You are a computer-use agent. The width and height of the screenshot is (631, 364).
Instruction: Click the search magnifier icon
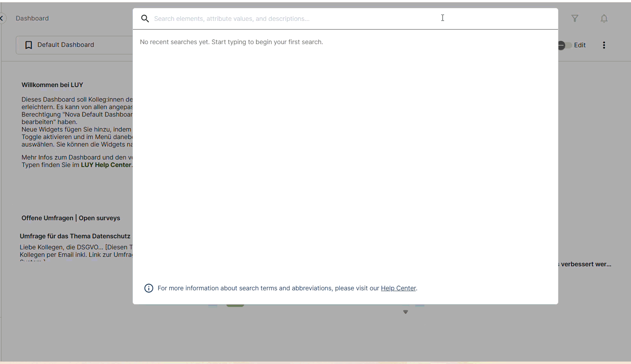[x=145, y=19]
